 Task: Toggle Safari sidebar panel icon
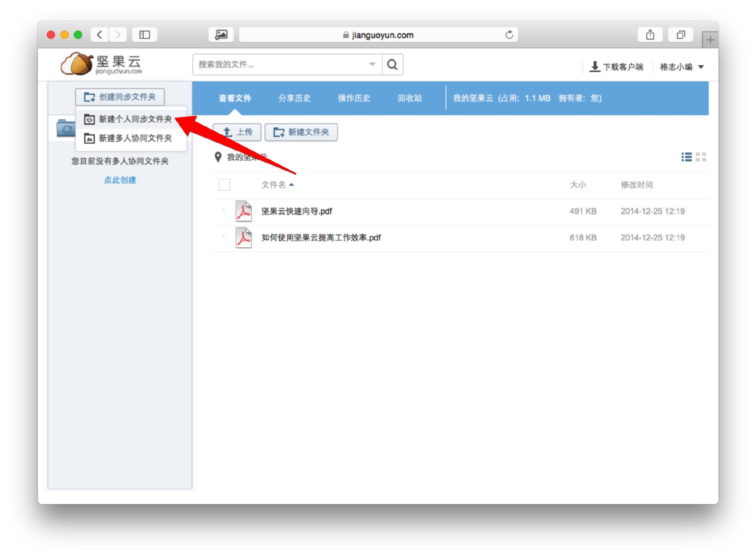click(144, 35)
